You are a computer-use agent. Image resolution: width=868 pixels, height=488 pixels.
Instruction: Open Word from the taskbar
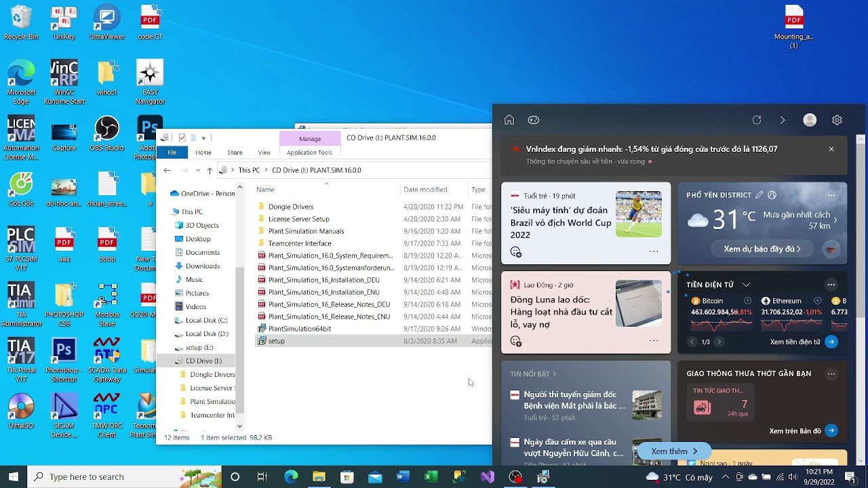[x=403, y=477]
